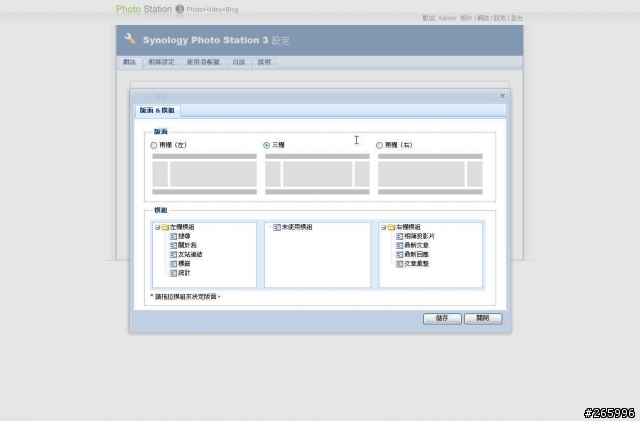Click the 搜尋 module icon in left column
The width and height of the screenshot is (640, 421).
pos(173,236)
